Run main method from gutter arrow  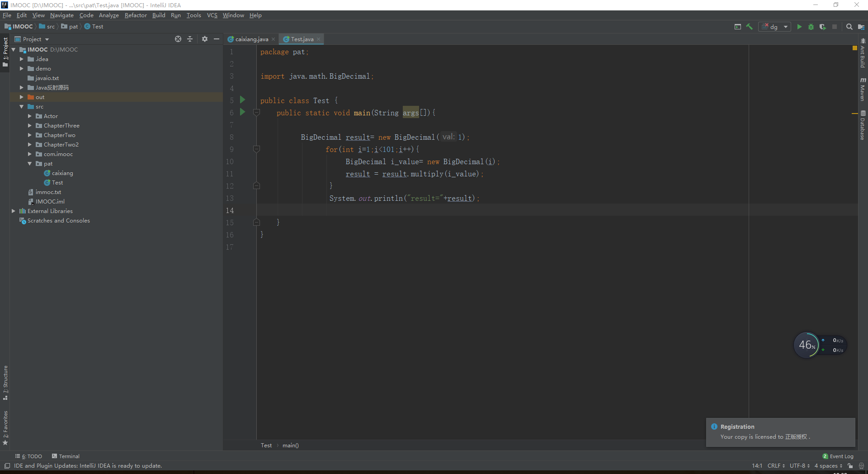242,112
